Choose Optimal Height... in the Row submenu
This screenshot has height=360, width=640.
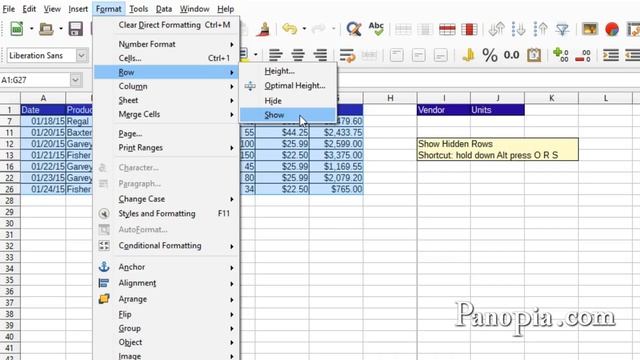[288, 86]
